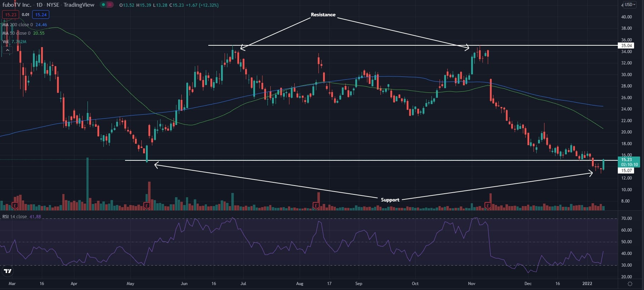Click the November earnings 'E' marker

click(488, 205)
